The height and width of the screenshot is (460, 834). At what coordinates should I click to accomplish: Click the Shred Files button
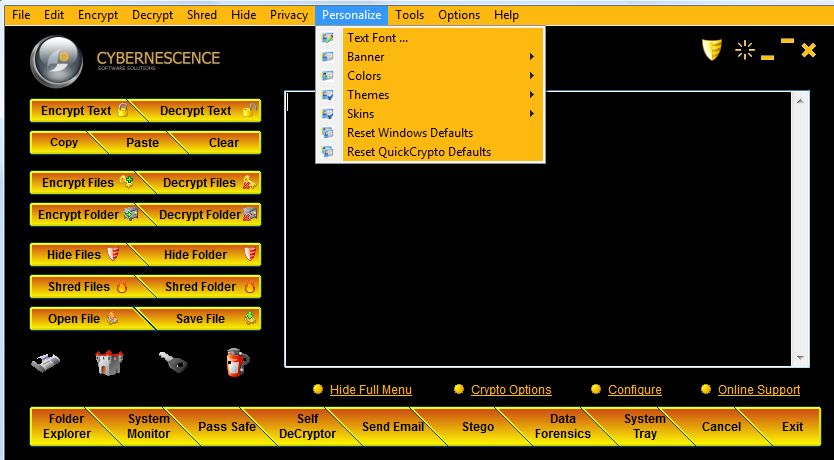pos(85,287)
